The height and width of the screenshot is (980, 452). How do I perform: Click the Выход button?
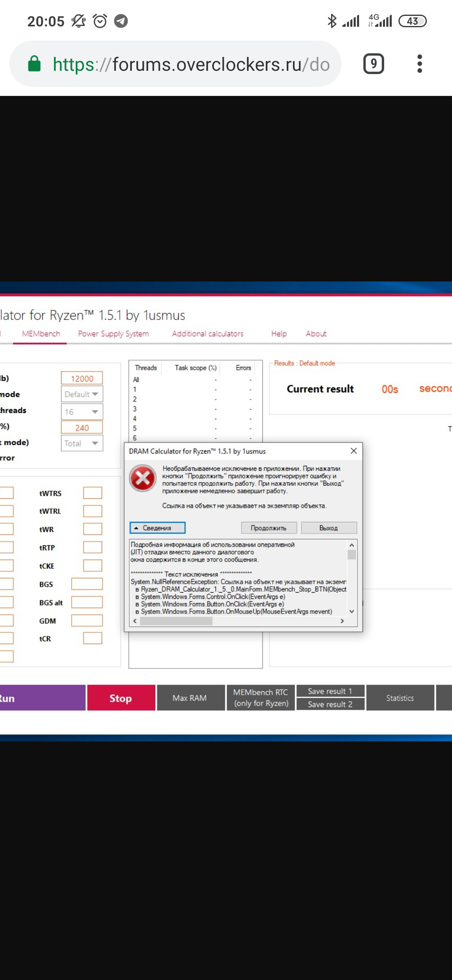(x=329, y=528)
